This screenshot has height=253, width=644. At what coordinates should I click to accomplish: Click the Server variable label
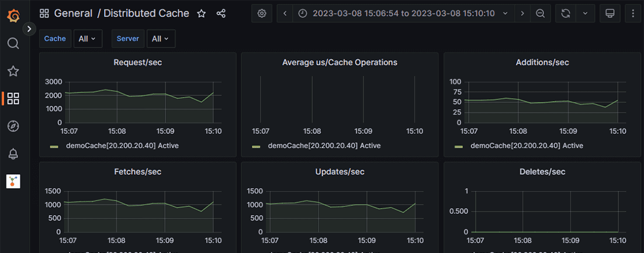128,39
